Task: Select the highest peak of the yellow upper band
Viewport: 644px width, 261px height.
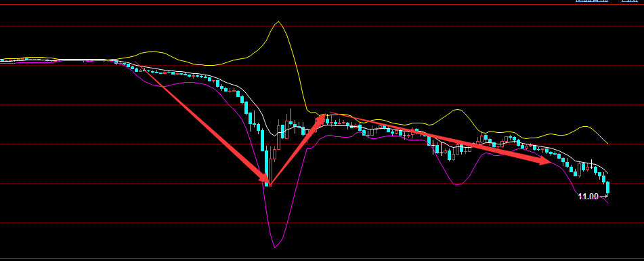Action: (278, 22)
